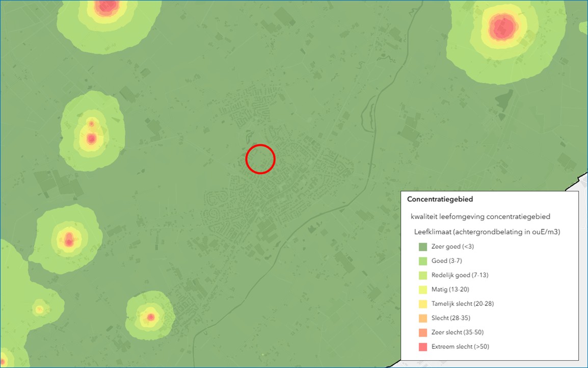Image resolution: width=588 pixels, height=368 pixels.
Task: Click the 'Tamelijk slecht (20-28)' legend label
Action: click(x=462, y=303)
